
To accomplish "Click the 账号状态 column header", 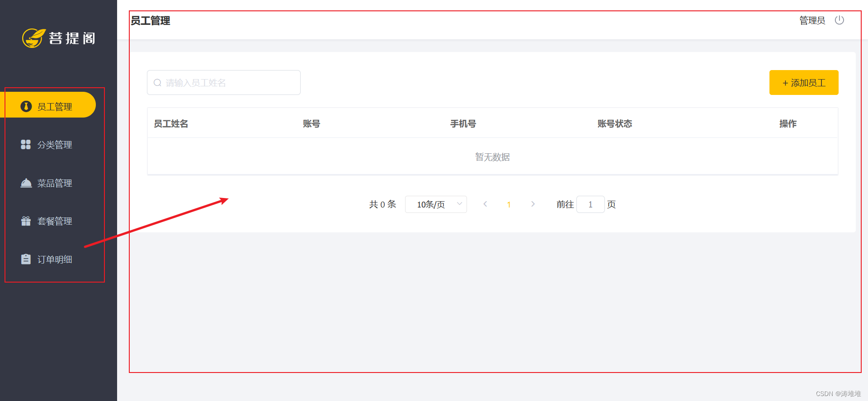I will pyautogui.click(x=615, y=123).
